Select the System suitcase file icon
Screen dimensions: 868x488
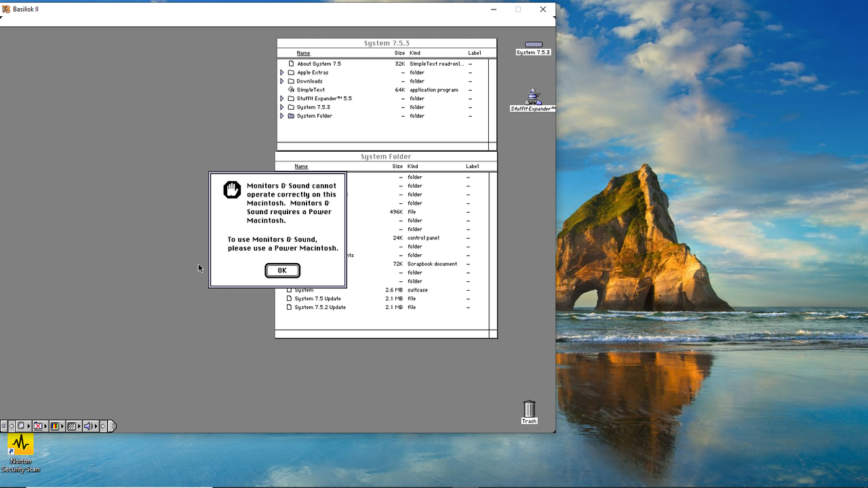tap(289, 290)
